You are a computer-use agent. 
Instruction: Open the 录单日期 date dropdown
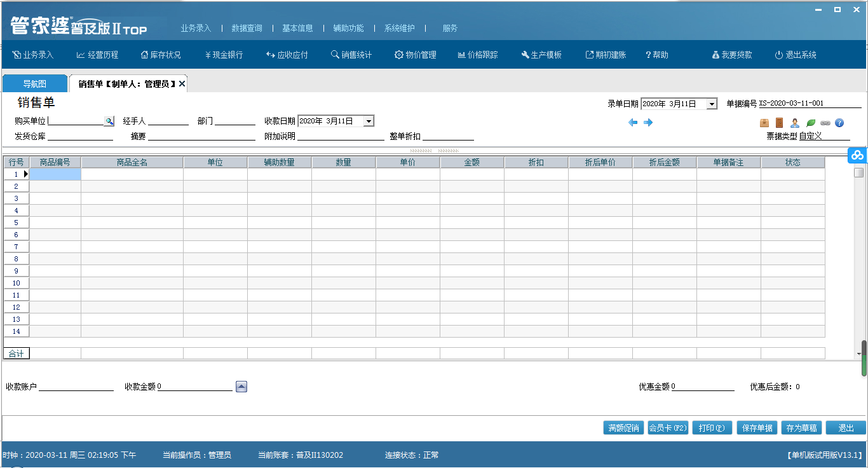point(712,104)
